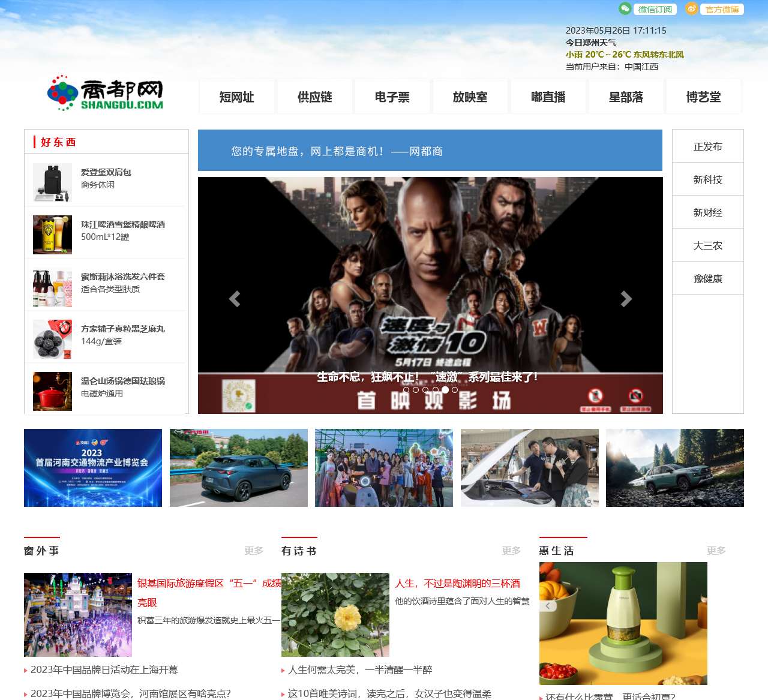This screenshot has height=700, width=768.
Task: Advance to the next carousel slide
Action: click(x=626, y=299)
